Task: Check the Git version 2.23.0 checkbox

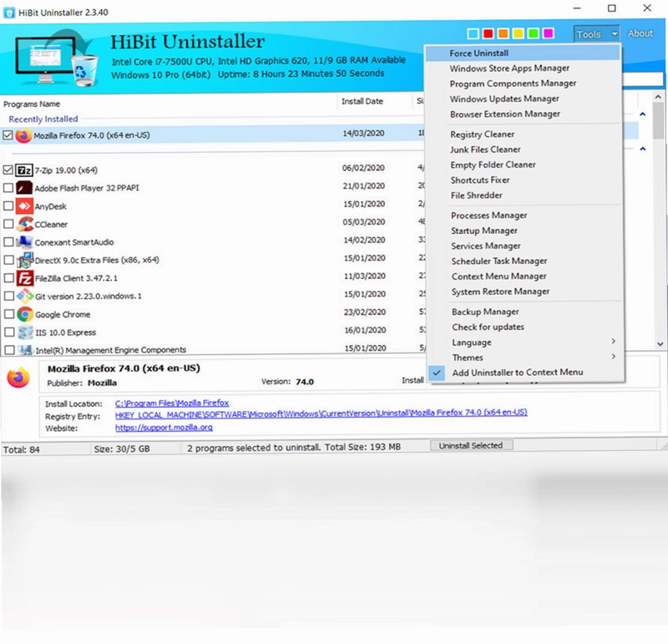Action: pos(9,296)
